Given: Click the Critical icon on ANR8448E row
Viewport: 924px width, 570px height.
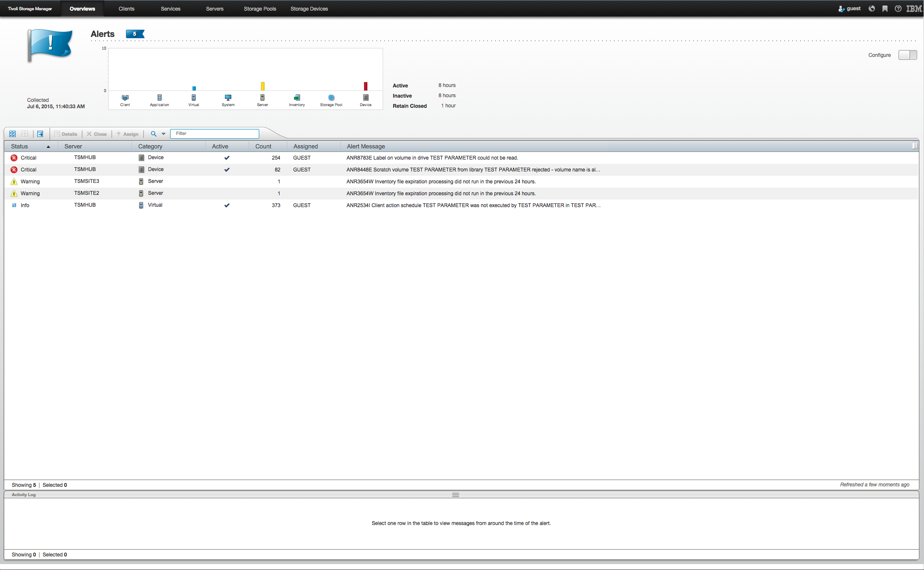Looking at the screenshot, I should [x=14, y=170].
